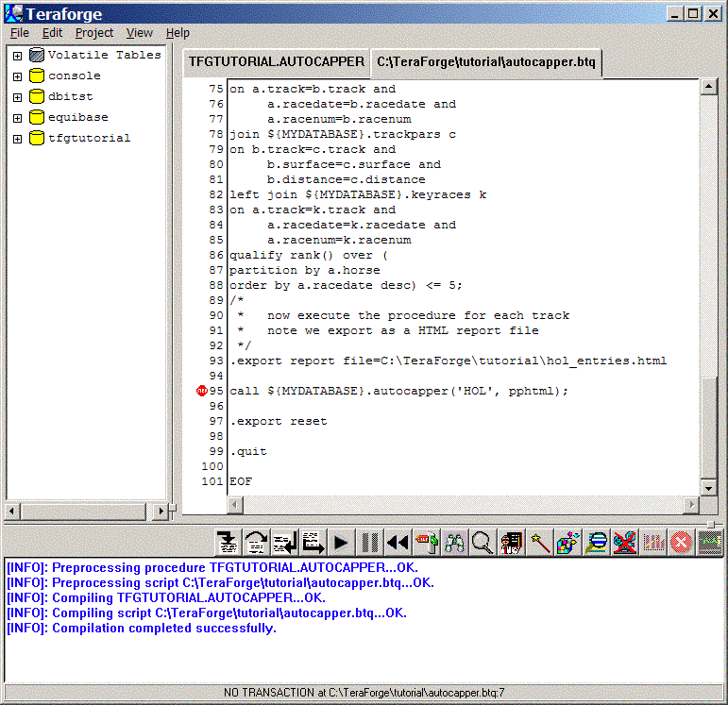This screenshot has height=705, width=728.
Task: Click the 'Preprocessing procedure TFGTUTORIAL.AUTOCAPPER' log line
Action: (212, 567)
